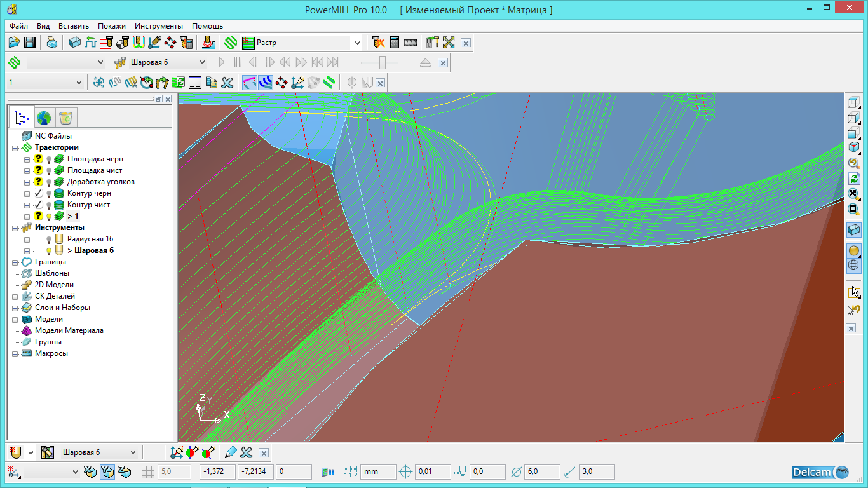Open the Вид menu
868x488 pixels.
point(43,26)
